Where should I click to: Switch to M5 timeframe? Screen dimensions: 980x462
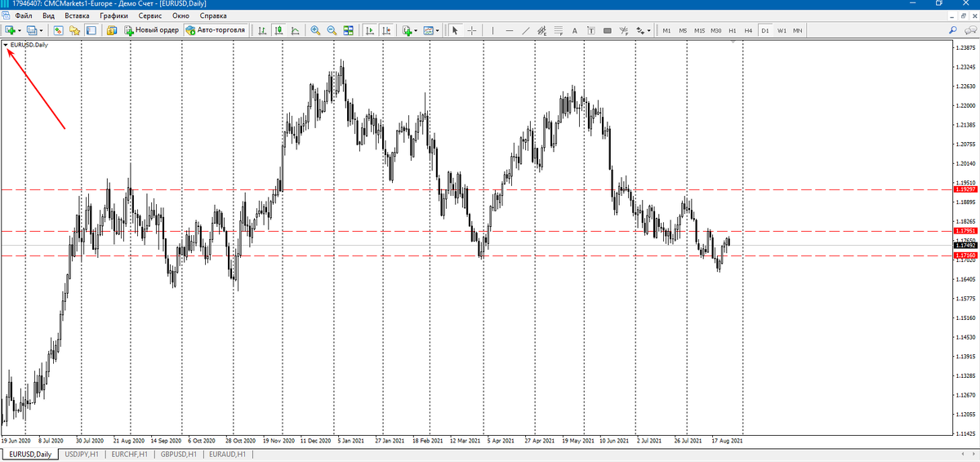[x=683, y=30]
